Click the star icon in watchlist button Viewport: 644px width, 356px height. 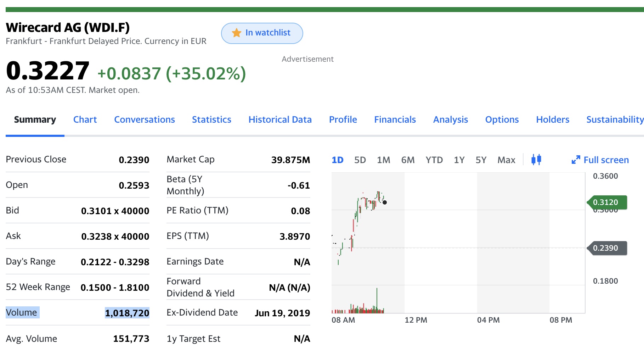(x=237, y=33)
